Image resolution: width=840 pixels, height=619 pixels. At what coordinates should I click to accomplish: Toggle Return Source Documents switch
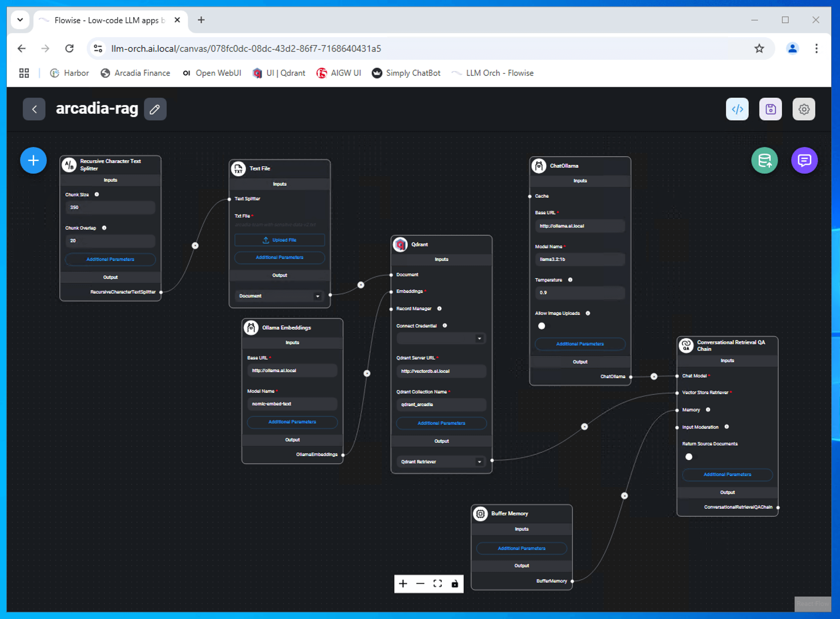689,456
